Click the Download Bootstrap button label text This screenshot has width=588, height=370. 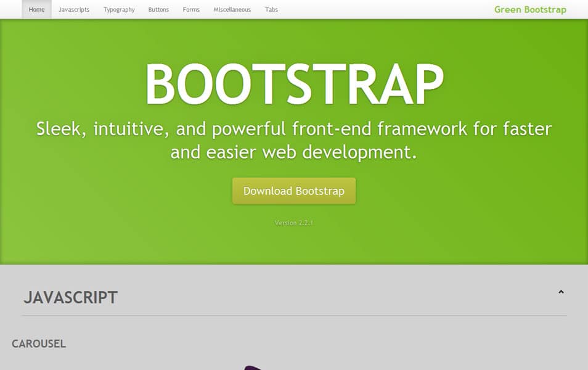(293, 191)
